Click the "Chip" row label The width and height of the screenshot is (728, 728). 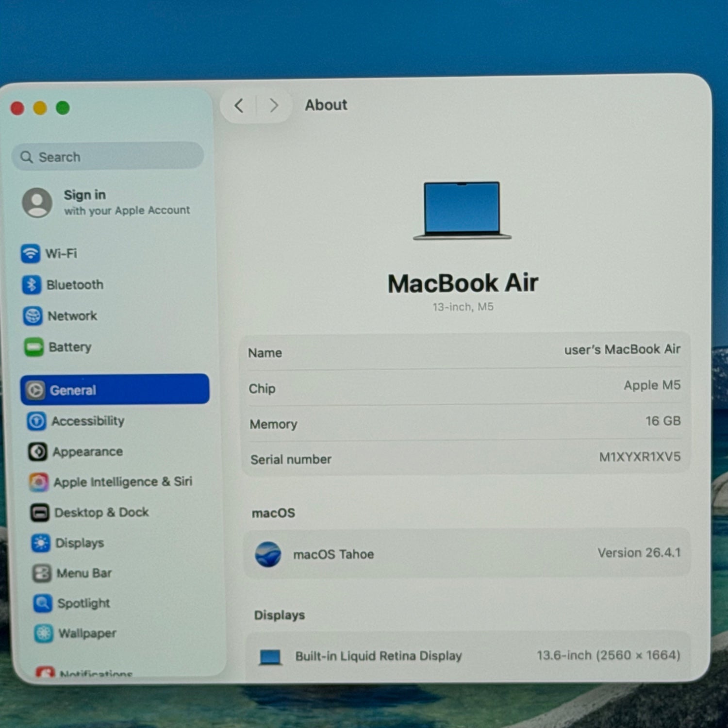click(x=262, y=389)
